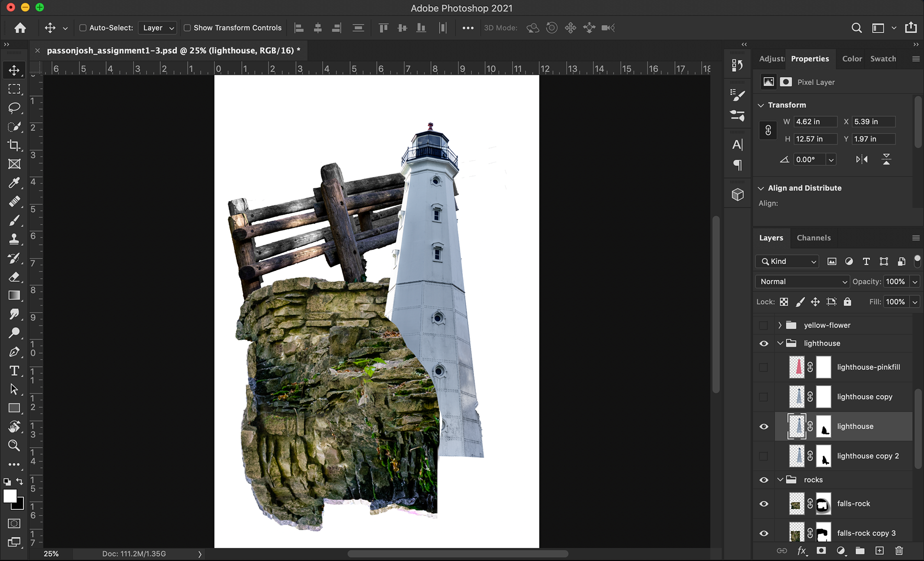The image size is (924, 561).
Task: Open the Swatch panel tab
Action: coord(883,59)
